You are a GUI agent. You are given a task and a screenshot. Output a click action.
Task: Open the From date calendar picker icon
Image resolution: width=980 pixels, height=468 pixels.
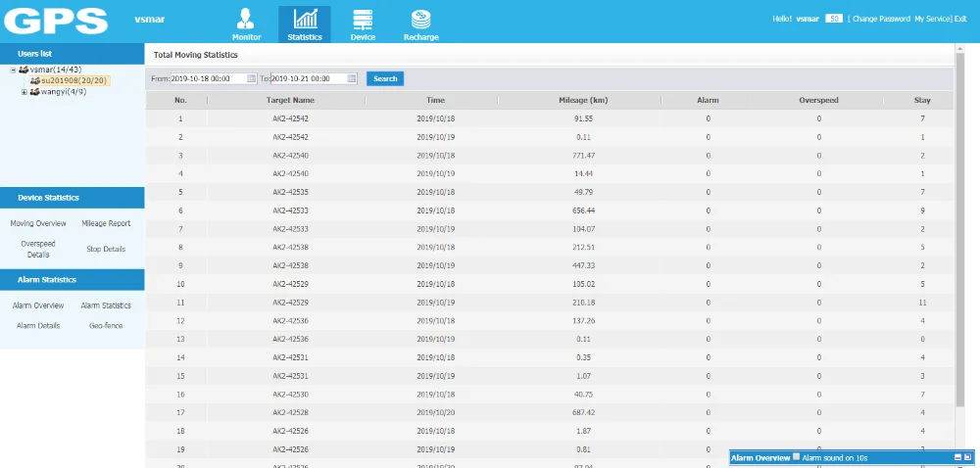pos(251,78)
